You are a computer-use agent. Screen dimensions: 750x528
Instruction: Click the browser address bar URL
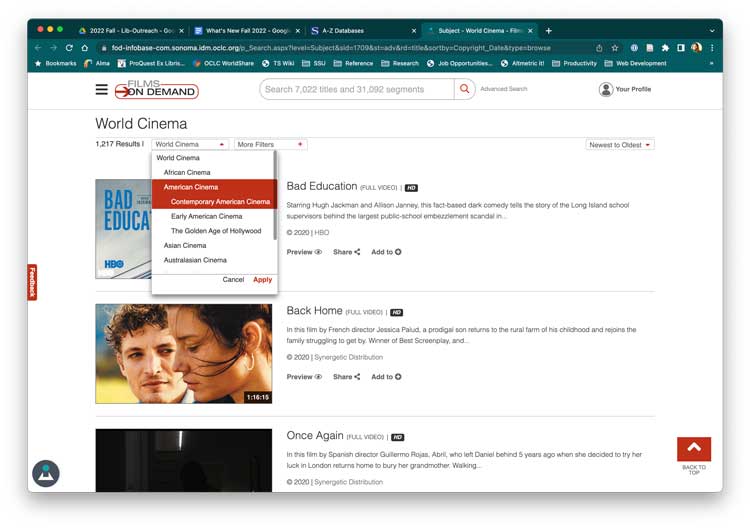point(331,48)
